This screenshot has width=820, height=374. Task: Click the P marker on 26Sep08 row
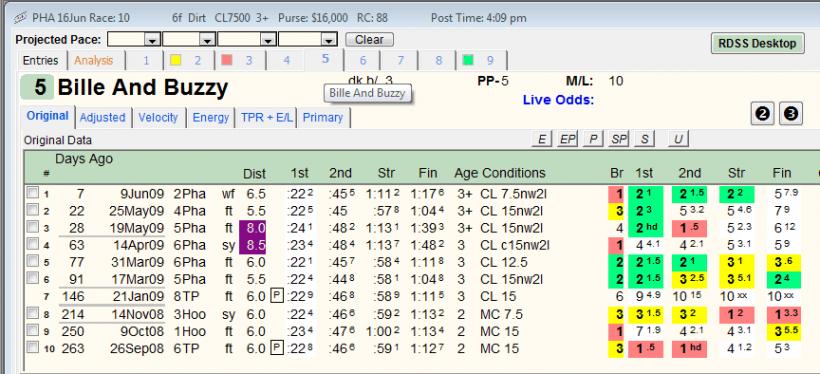point(277,348)
